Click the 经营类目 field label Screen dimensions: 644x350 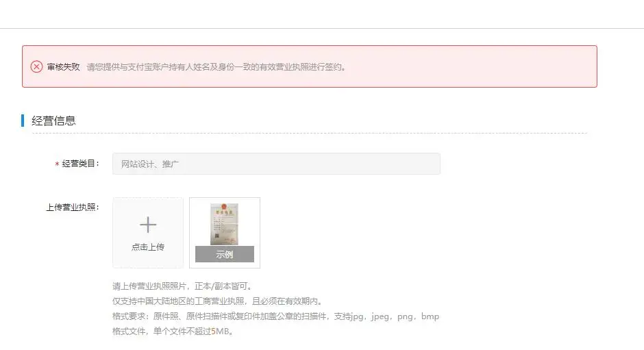click(81, 164)
